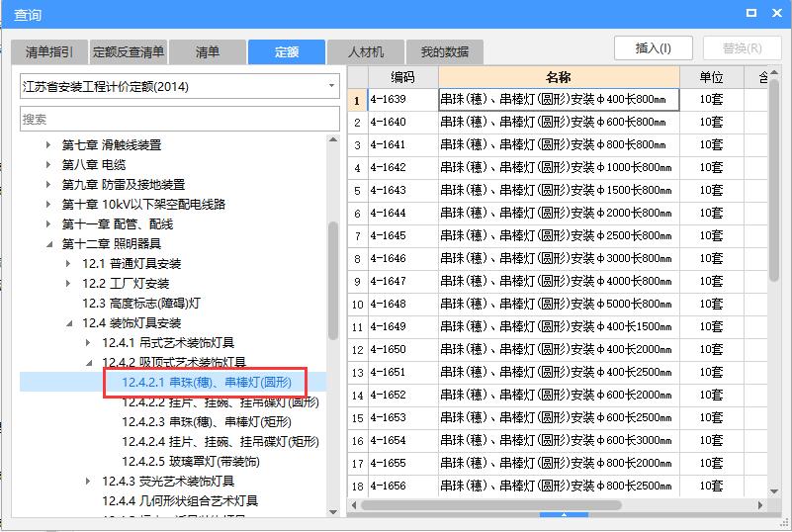Viewport: 792px width, 532px height.
Task: Click the table vertical scrollbar thumb
Action: pos(774,180)
